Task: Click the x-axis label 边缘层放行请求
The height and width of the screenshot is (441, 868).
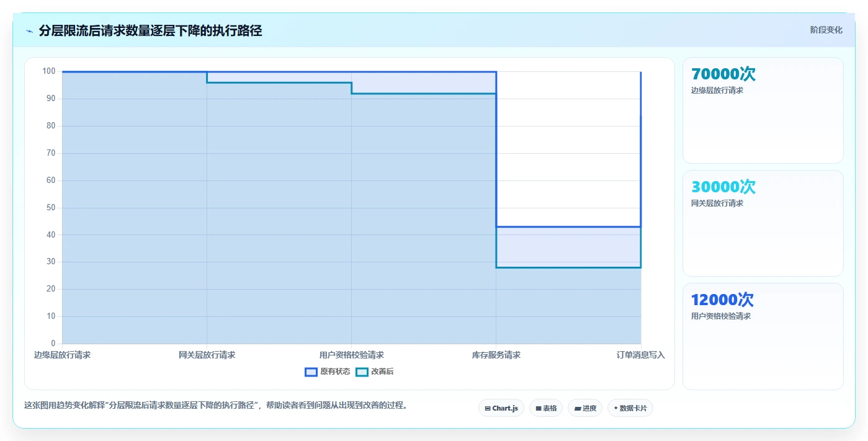Action: 62,355
